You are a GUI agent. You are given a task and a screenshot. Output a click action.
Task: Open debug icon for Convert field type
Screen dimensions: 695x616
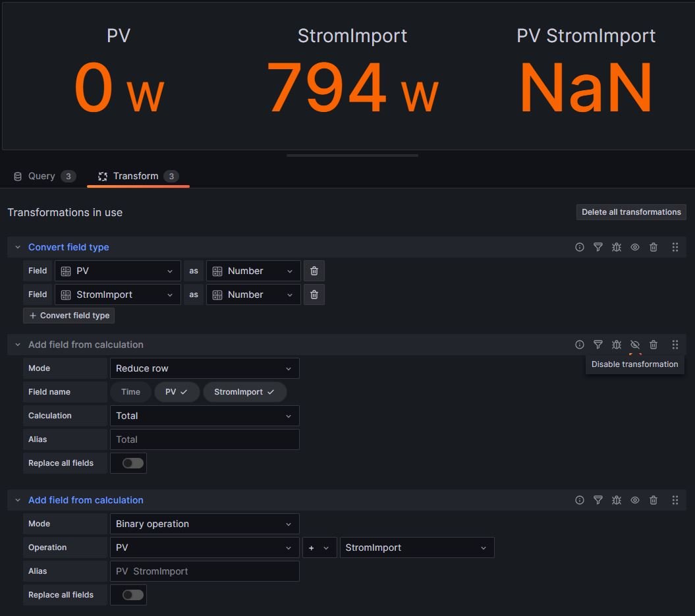(x=617, y=247)
